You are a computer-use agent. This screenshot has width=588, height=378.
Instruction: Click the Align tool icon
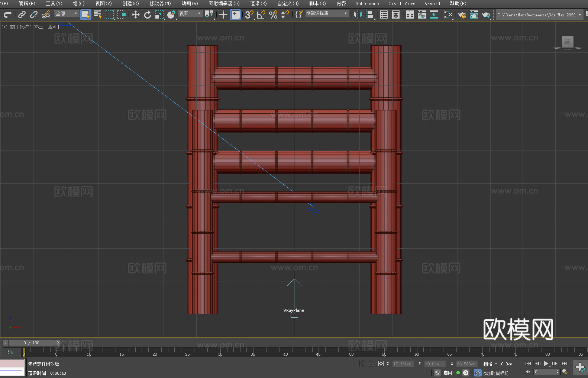point(370,14)
